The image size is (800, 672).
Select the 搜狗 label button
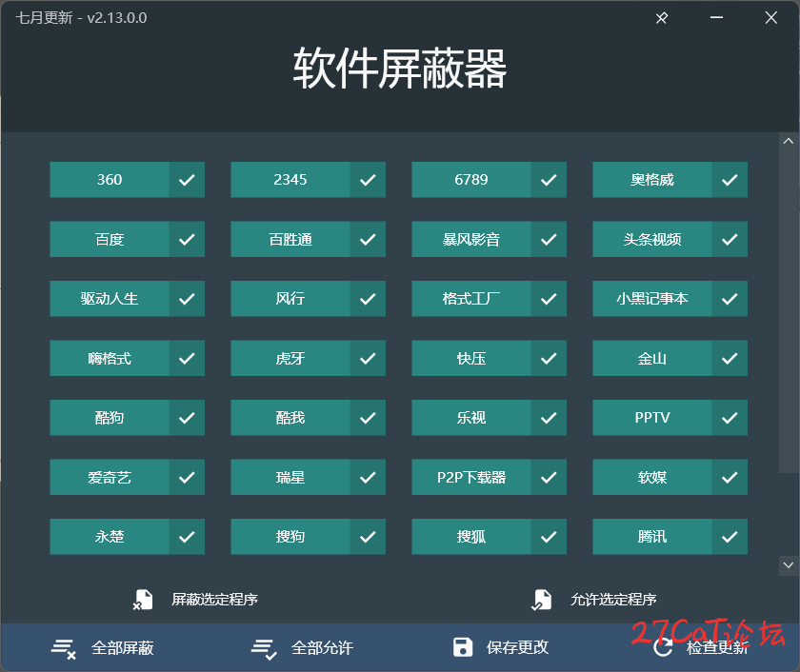click(290, 537)
